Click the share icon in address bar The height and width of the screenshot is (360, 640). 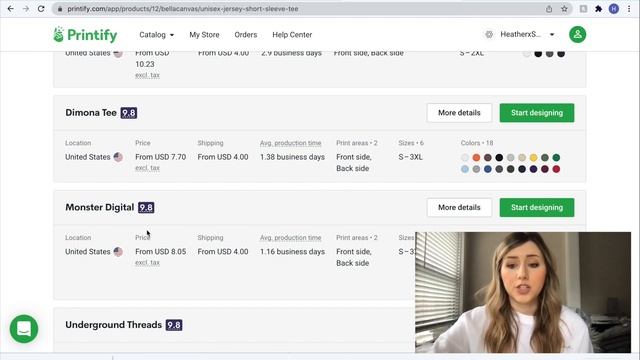click(x=549, y=9)
